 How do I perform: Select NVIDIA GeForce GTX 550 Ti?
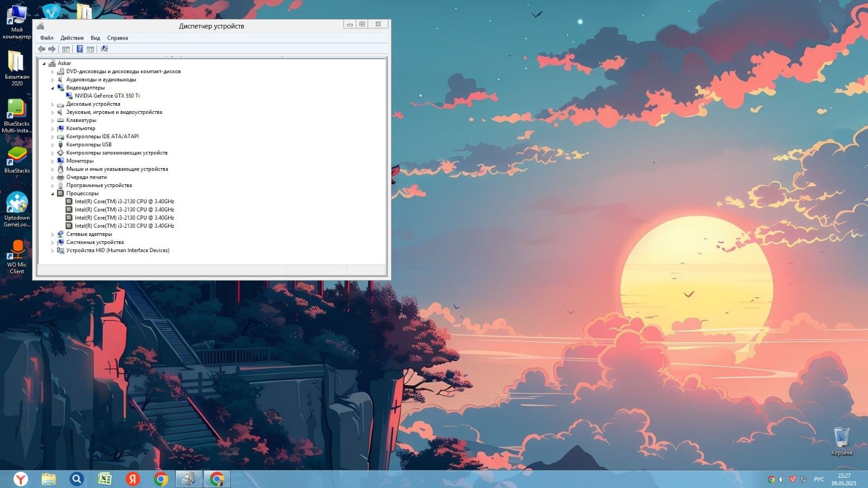(107, 96)
